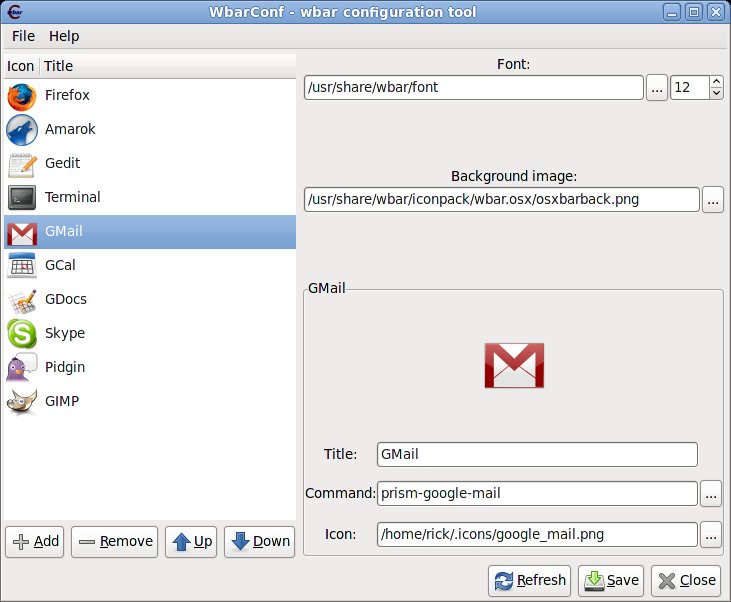Select the highlighted GMail row title
The width and height of the screenshot is (731, 602).
coord(63,231)
